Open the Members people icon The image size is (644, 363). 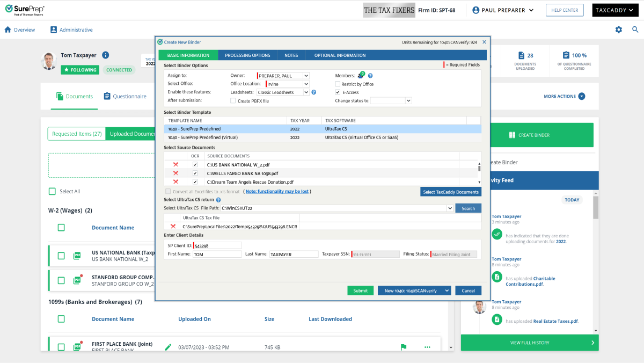point(361,76)
